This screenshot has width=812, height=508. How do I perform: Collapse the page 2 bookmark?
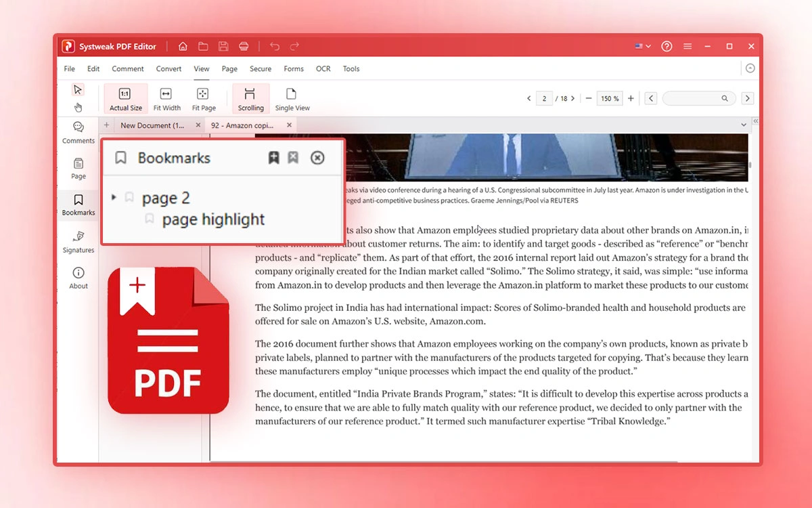pyautogui.click(x=113, y=197)
